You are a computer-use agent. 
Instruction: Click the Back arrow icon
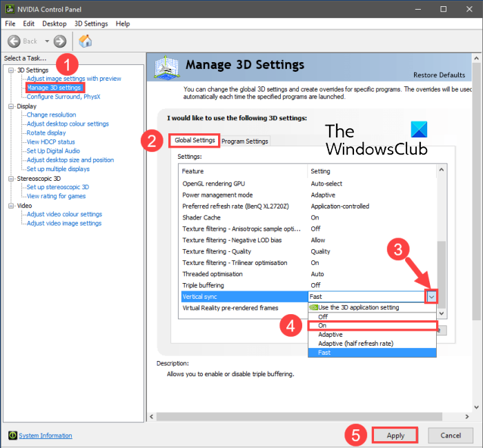point(14,41)
